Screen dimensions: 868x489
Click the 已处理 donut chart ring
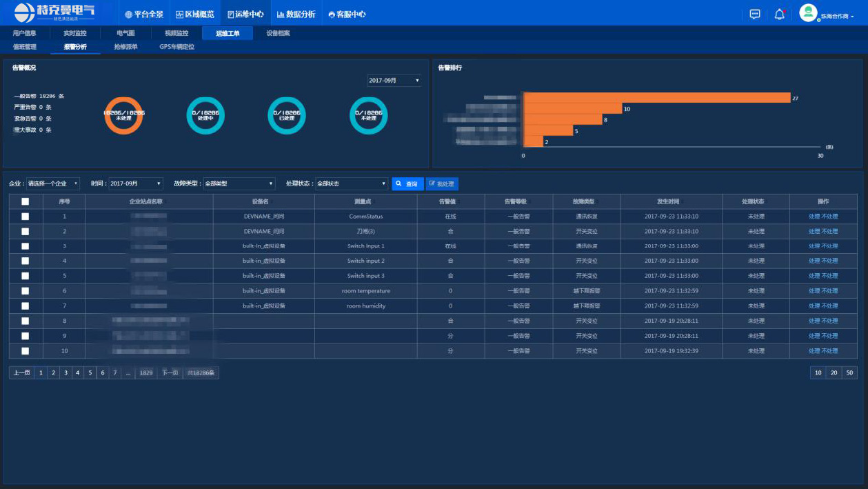[x=287, y=115]
